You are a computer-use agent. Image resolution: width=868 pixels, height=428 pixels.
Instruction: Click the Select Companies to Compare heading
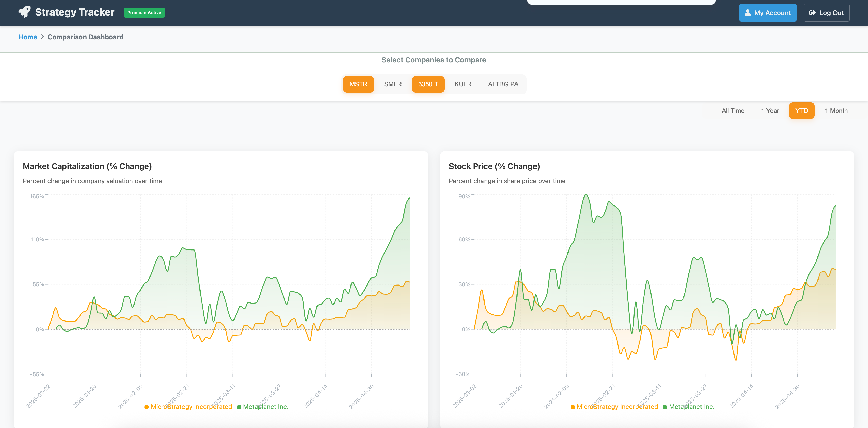[x=434, y=60]
